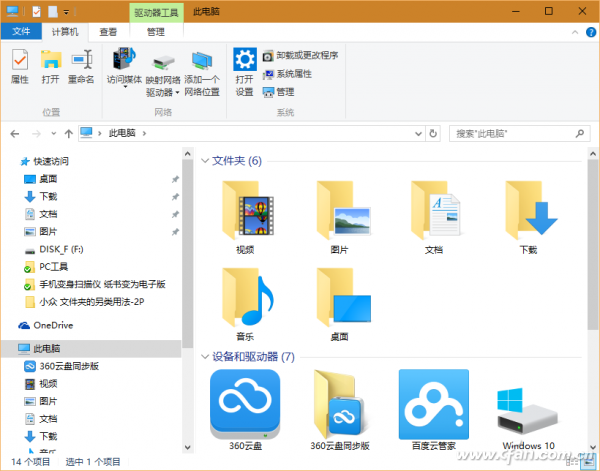This screenshot has width=600, height=471.
Task: Select 360云盘同步版 in devices list
Action: tap(340, 410)
